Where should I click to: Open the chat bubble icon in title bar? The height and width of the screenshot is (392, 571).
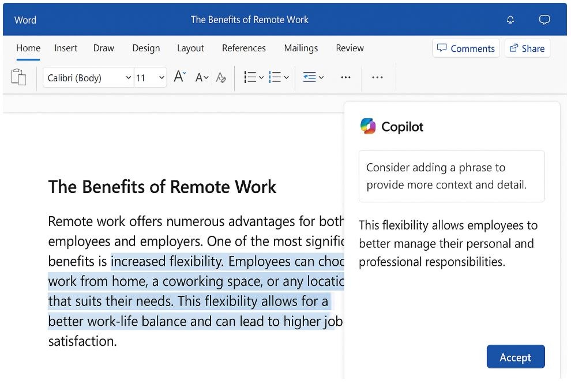coord(544,20)
